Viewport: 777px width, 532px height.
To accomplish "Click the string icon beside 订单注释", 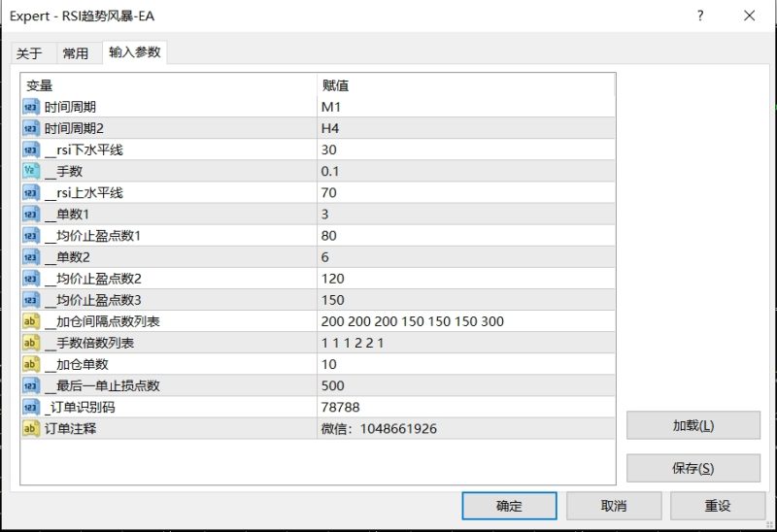I will point(31,428).
